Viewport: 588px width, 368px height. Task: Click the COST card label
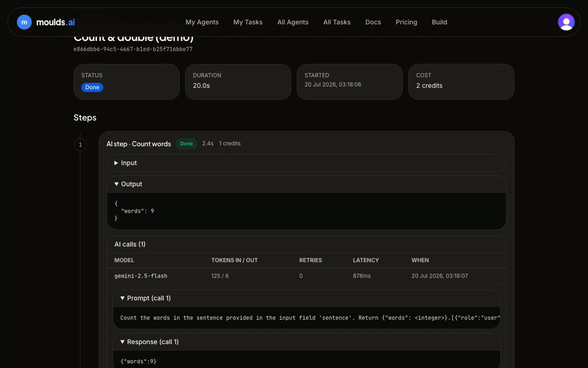(424, 75)
